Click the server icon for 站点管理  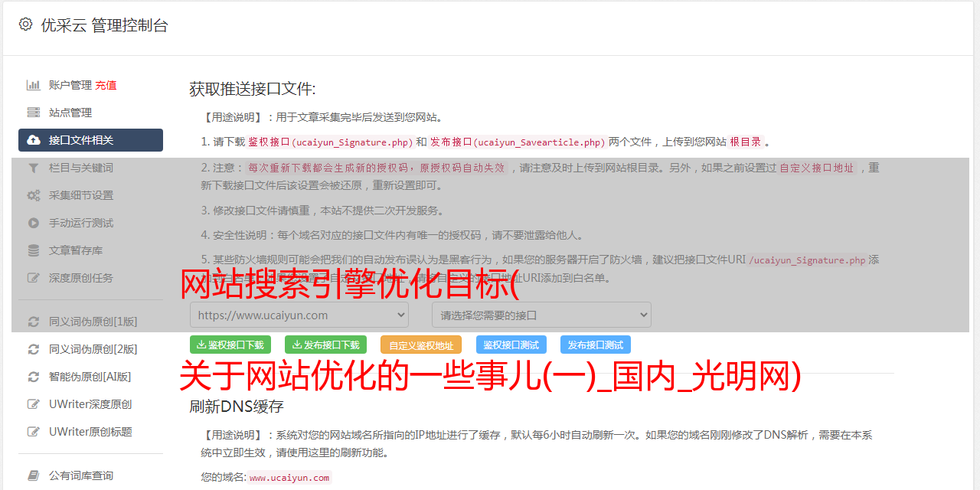coord(34,113)
